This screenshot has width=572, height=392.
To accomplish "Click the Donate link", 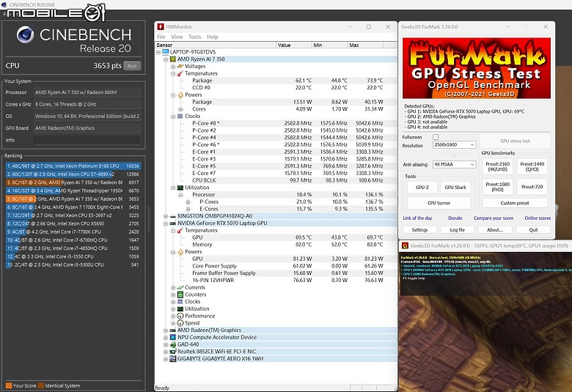I will [455, 218].
